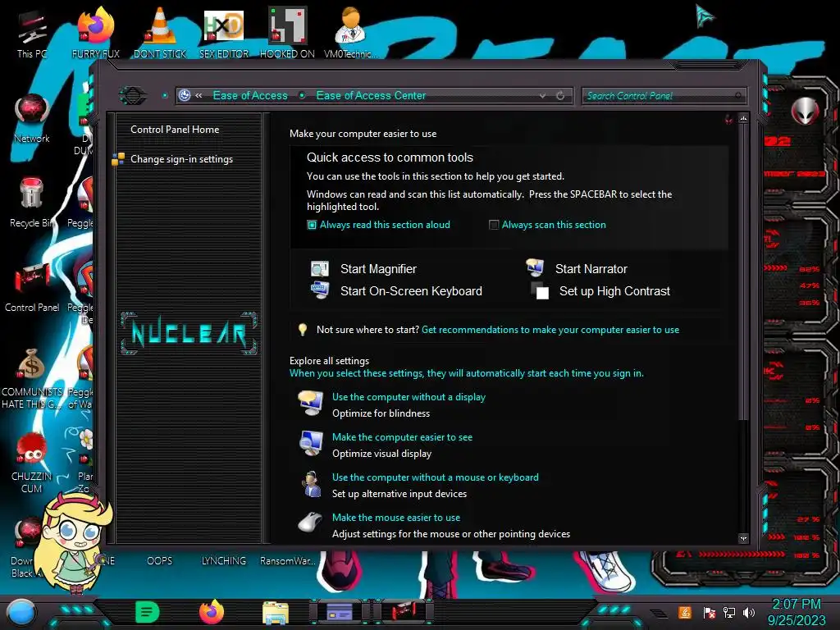Select the Network desktop icon

(x=32, y=119)
